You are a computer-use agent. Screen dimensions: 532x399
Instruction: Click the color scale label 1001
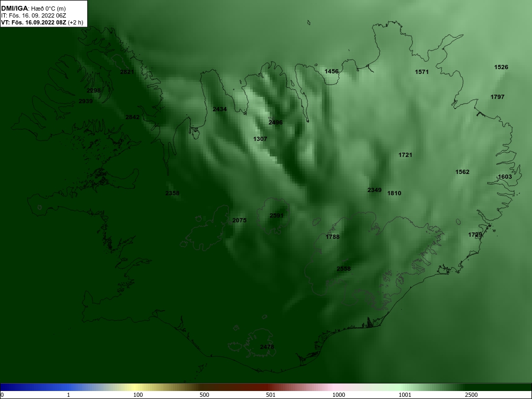[405, 395]
